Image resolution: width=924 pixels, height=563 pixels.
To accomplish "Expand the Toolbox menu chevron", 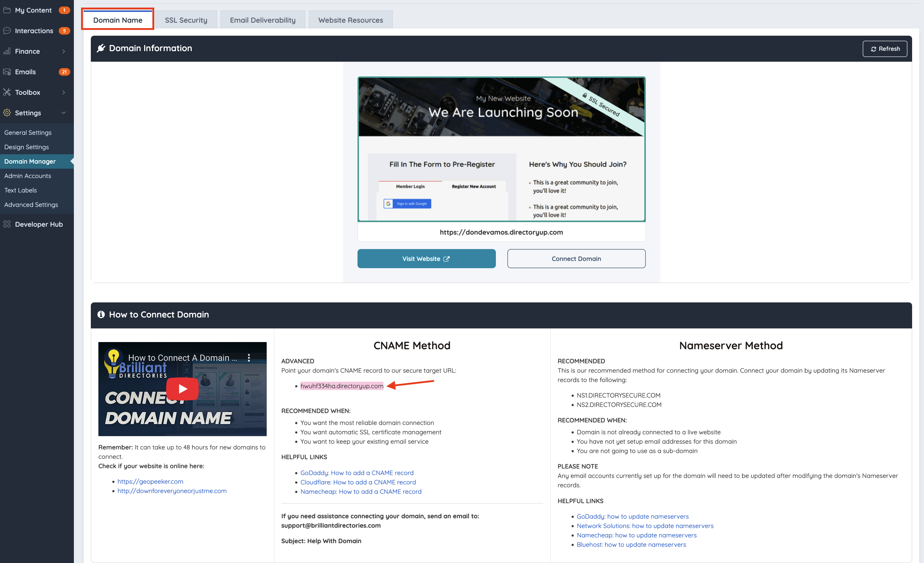I will click(x=64, y=92).
